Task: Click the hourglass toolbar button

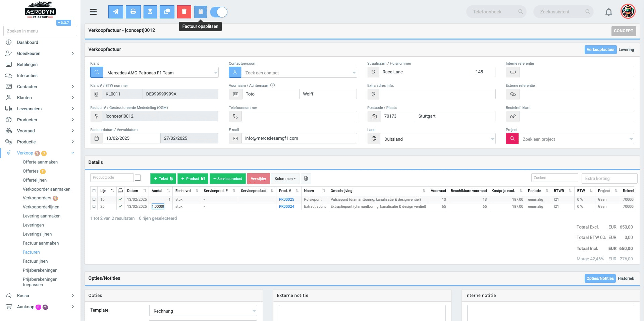Action: pos(150,12)
